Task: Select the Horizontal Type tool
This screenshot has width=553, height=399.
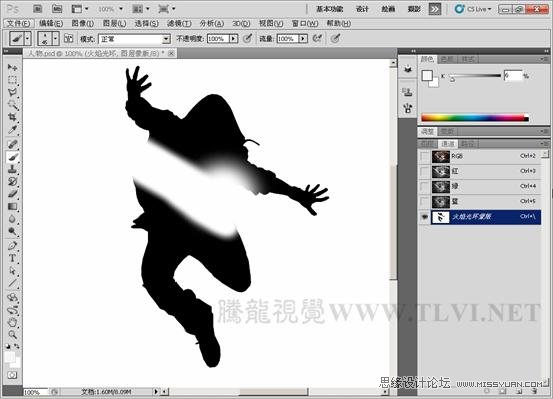Action: [x=12, y=258]
